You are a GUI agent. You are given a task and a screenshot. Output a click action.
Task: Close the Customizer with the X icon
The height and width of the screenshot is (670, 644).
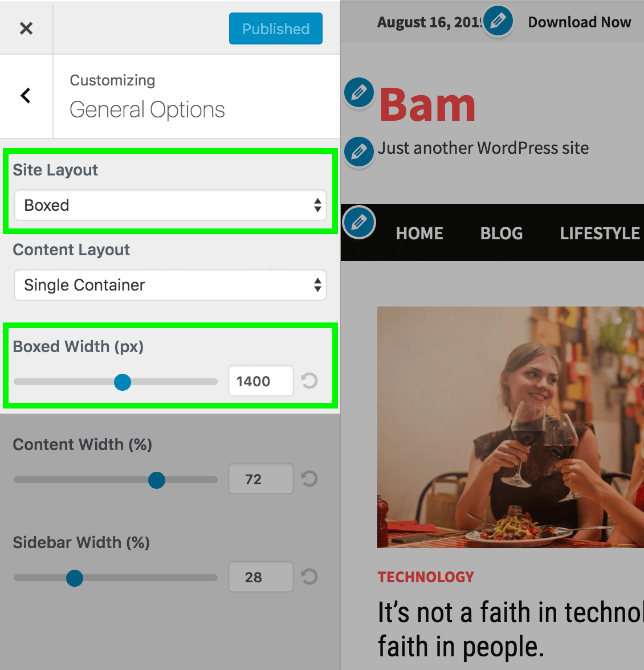(x=26, y=28)
